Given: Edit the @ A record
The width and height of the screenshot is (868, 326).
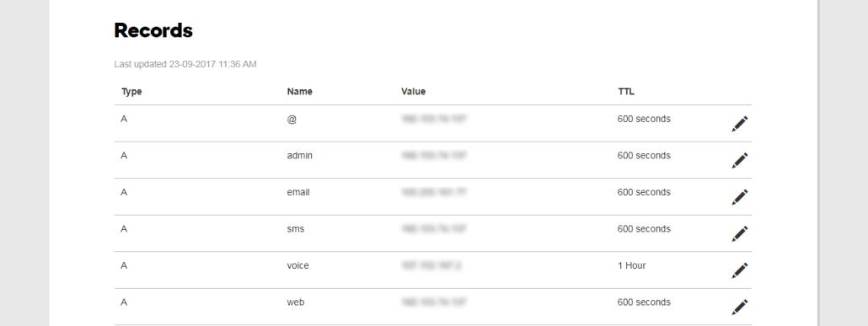Looking at the screenshot, I should point(740,124).
